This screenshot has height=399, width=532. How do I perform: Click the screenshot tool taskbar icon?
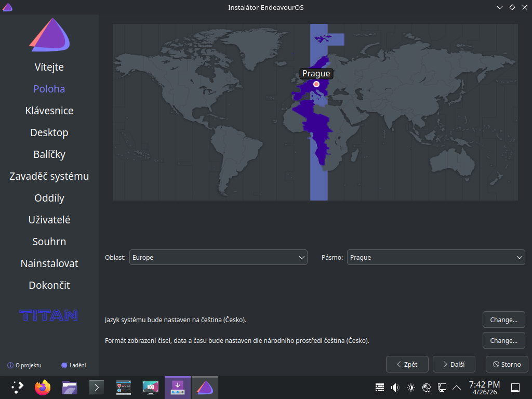pos(151,387)
